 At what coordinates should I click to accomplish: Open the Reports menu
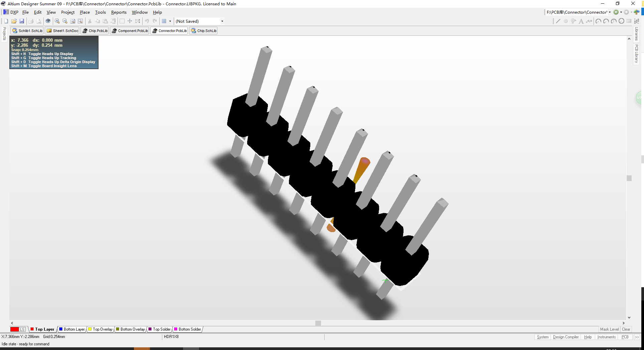(x=119, y=12)
